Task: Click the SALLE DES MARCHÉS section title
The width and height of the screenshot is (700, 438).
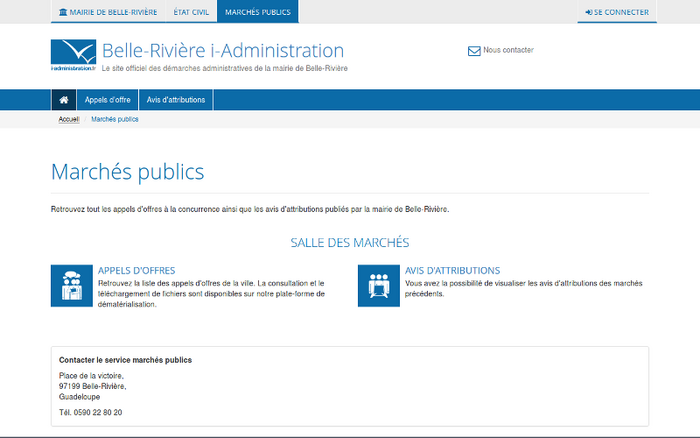Action: tap(349, 243)
